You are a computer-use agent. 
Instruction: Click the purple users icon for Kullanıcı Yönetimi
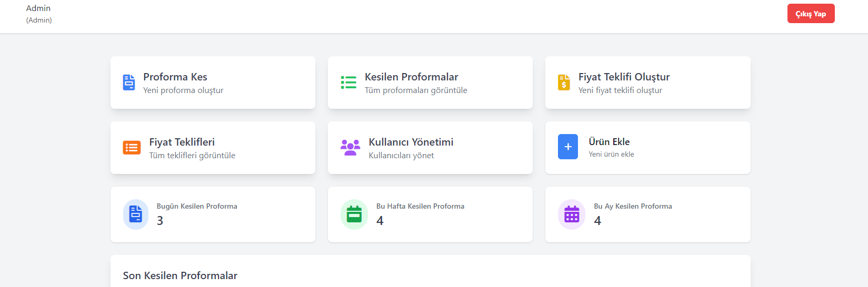pyautogui.click(x=351, y=148)
